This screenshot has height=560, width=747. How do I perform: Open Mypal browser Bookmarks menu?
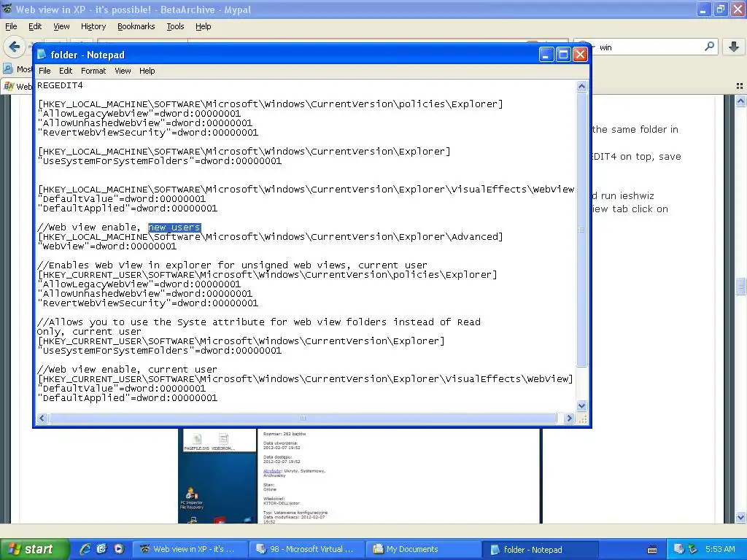(136, 26)
